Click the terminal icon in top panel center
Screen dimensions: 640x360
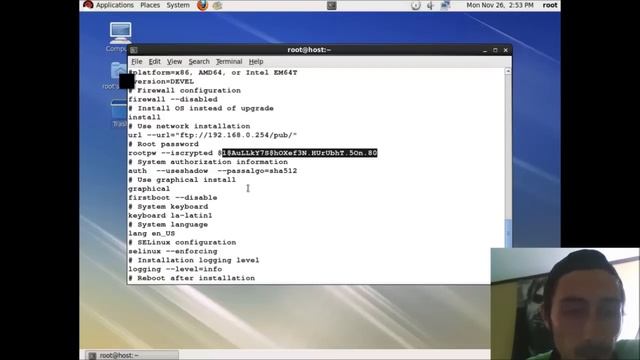click(331, 5)
